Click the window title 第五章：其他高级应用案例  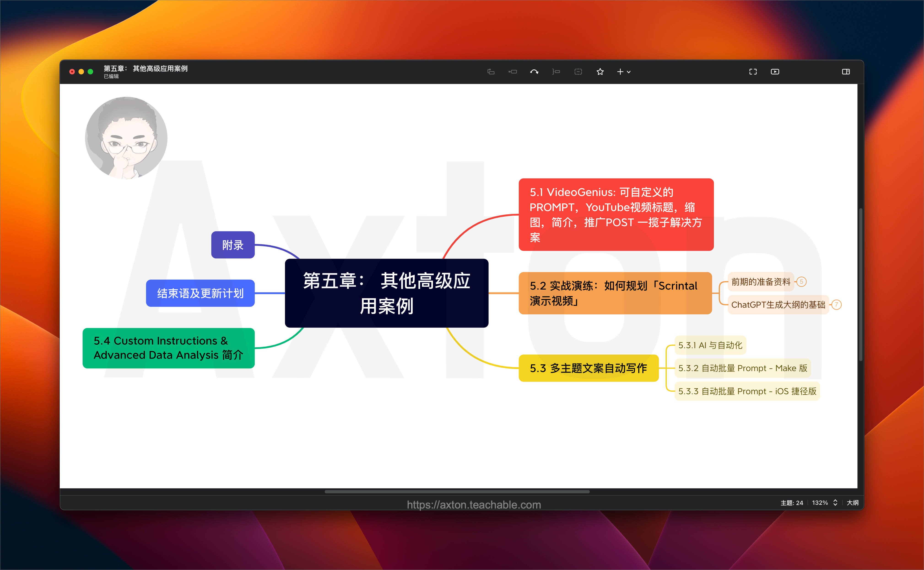(x=146, y=69)
